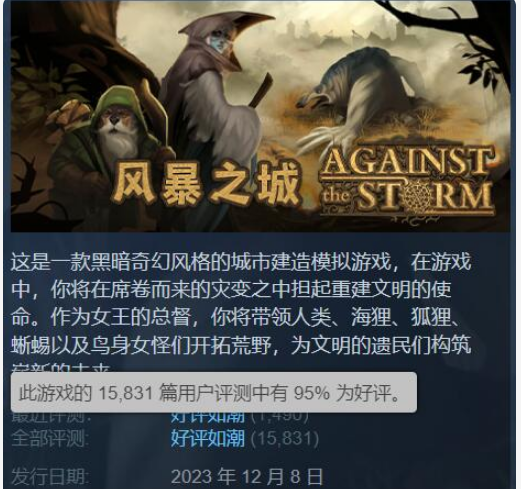Click the 最近评测 label
Screen dimensions: 521x489
pyautogui.click(x=51, y=418)
